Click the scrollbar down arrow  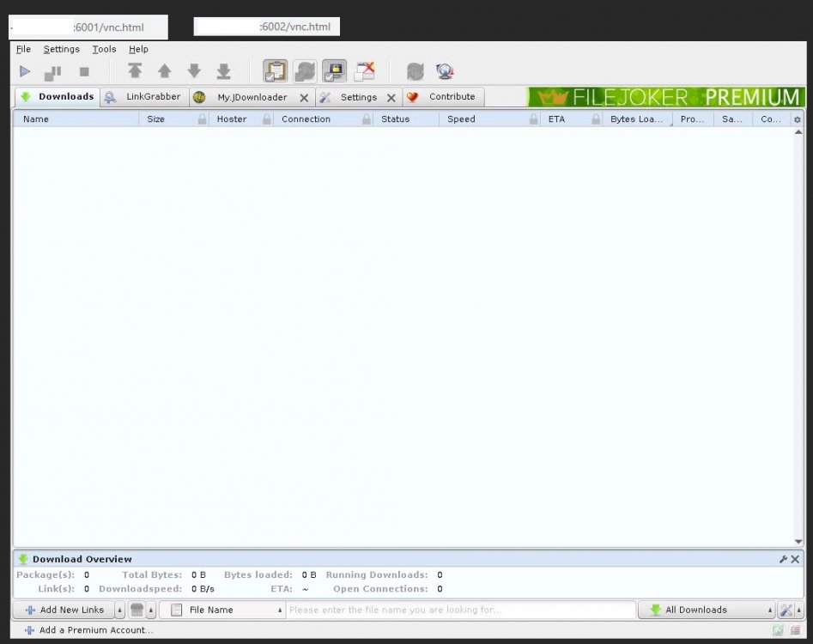point(798,541)
